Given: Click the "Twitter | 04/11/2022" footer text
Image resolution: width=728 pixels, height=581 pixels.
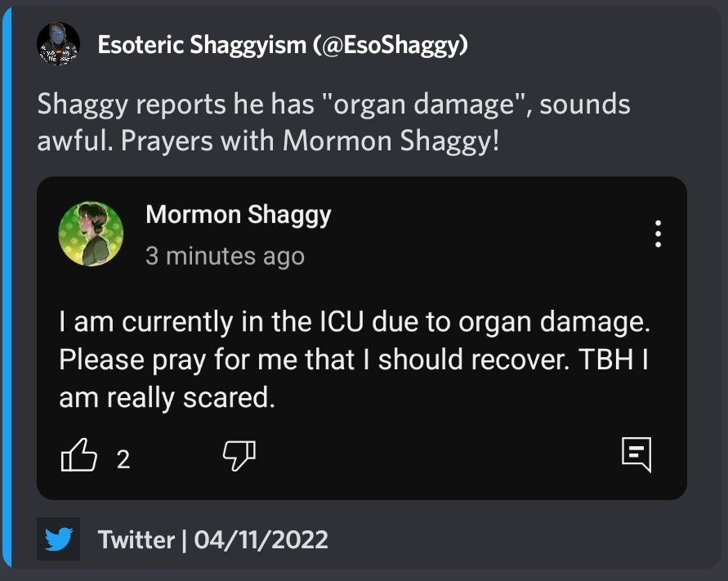Looking at the screenshot, I should click(212, 539).
